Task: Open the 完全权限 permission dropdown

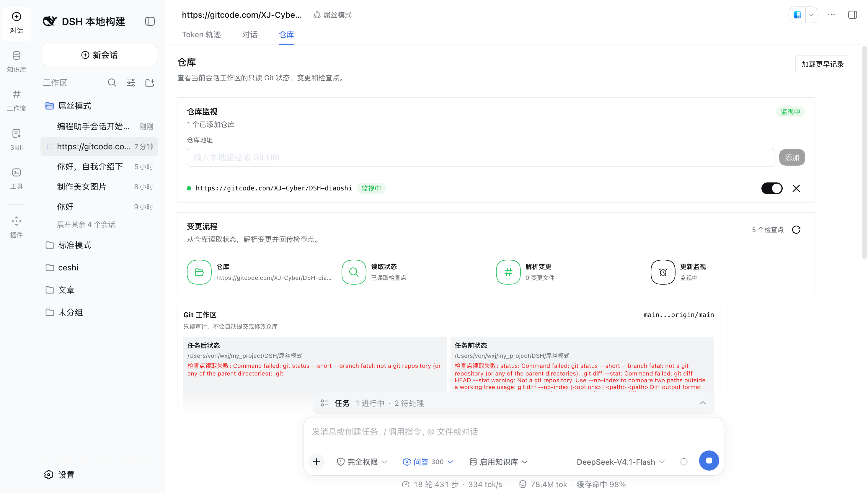Action: (x=362, y=462)
